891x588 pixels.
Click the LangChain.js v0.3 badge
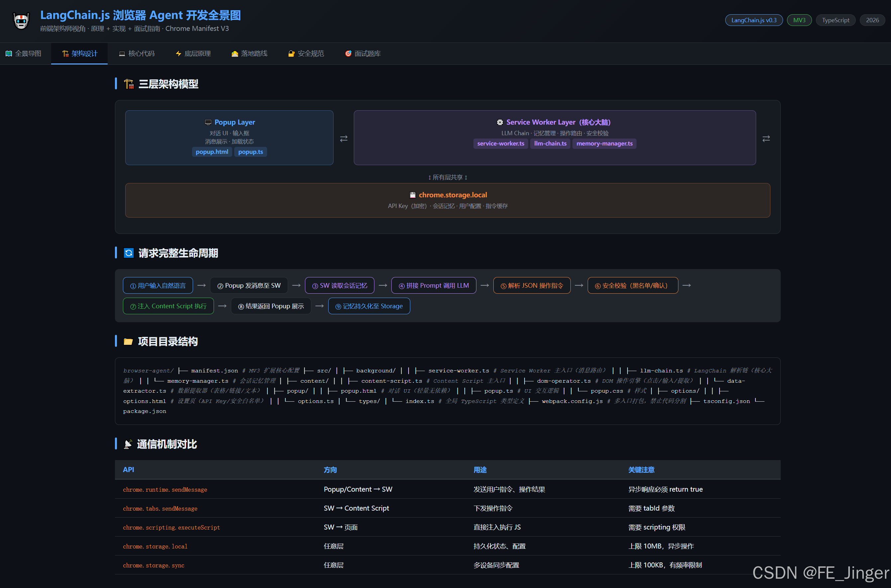pyautogui.click(x=753, y=20)
